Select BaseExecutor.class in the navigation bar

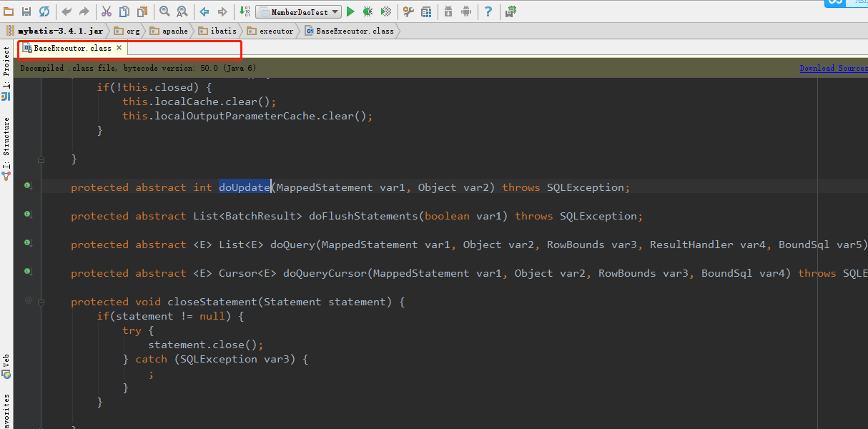[x=349, y=31]
